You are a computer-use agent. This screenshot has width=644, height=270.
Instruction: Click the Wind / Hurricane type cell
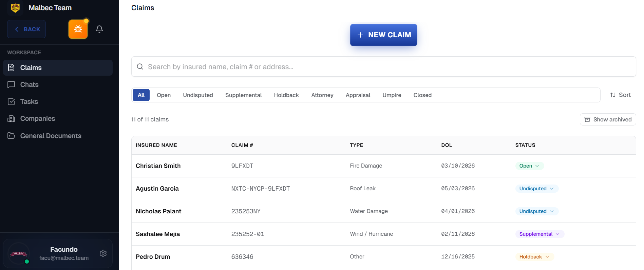[x=372, y=234]
